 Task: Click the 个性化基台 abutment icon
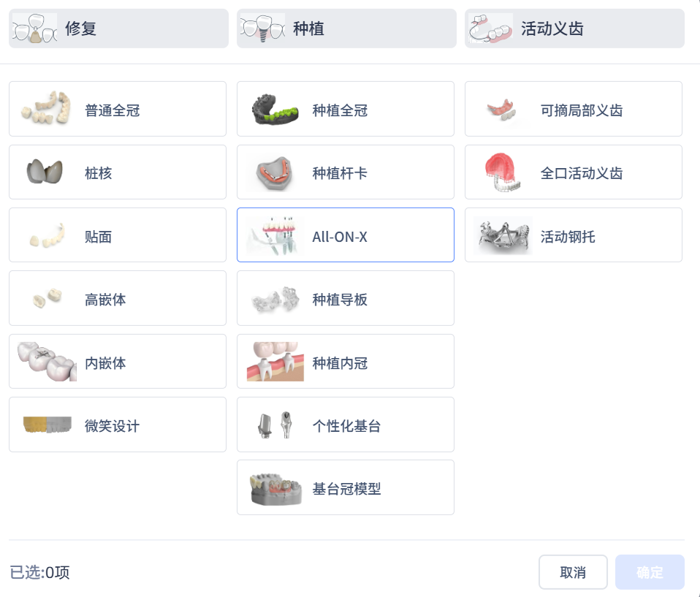(x=275, y=425)
